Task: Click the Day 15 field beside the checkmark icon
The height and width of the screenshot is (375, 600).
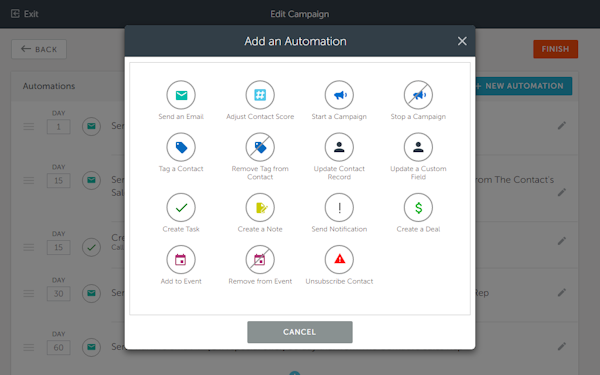Action: [x=59, y=247]
